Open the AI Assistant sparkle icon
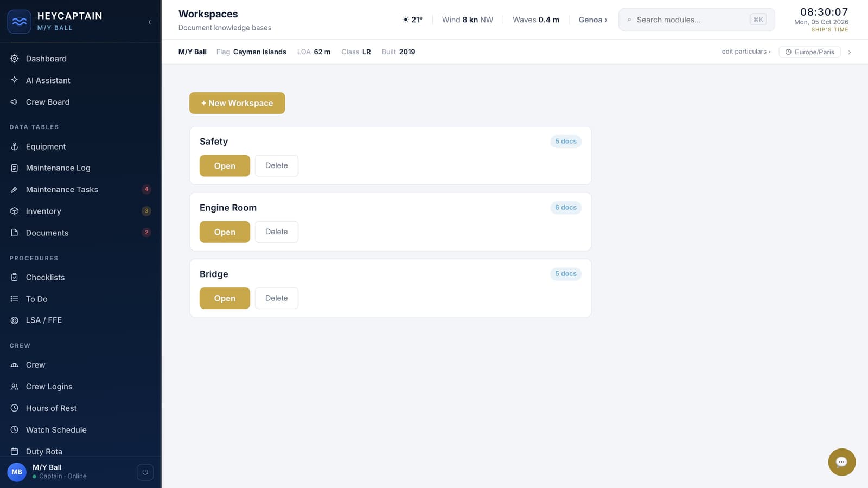This screenshot has width=868, height=488. click(15, 80)
